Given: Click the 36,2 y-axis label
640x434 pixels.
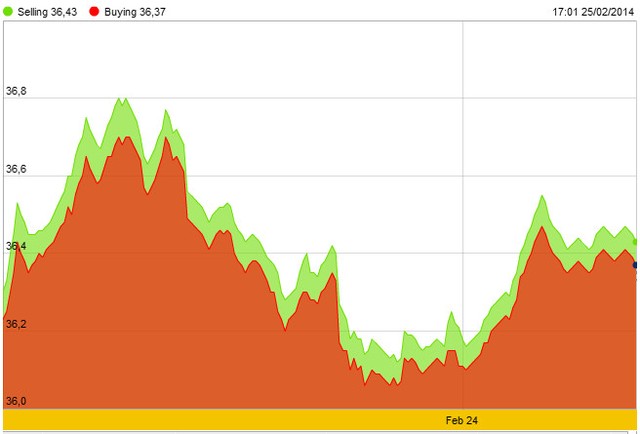Looking at the screenshot, I should click(16, 324).
